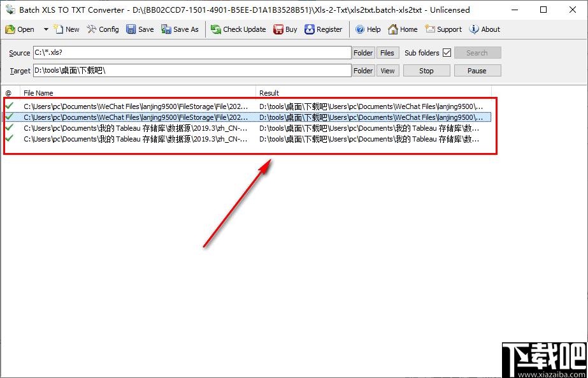Open the Config settings tool

click(x=103, y=29)
